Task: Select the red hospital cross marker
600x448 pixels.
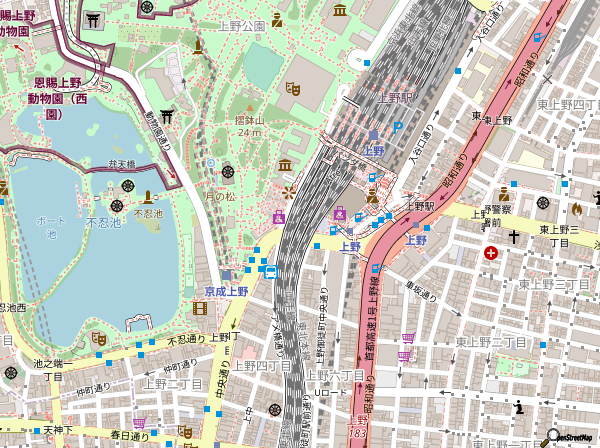Action: [491, 254]
